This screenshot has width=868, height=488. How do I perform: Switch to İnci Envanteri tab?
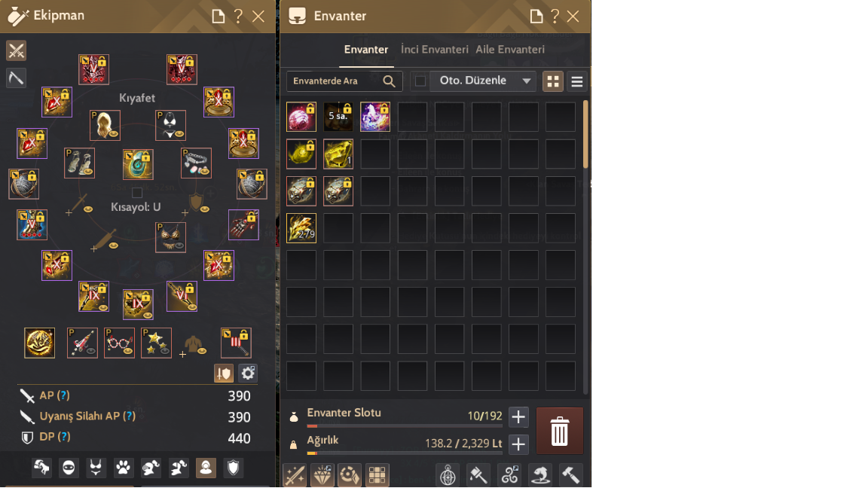(x=435, y=49)
